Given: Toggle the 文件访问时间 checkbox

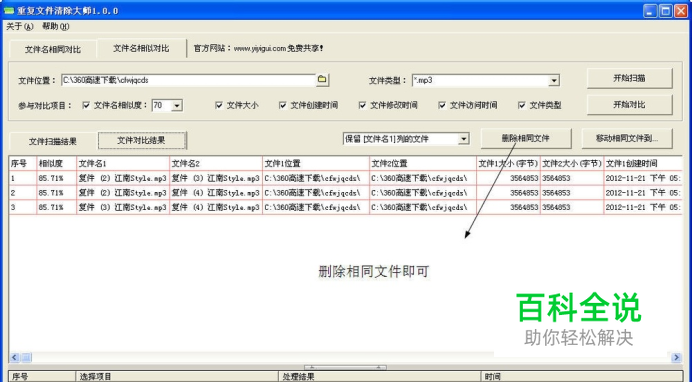Looking at the screenshot, I should click(x=442, y=105).
